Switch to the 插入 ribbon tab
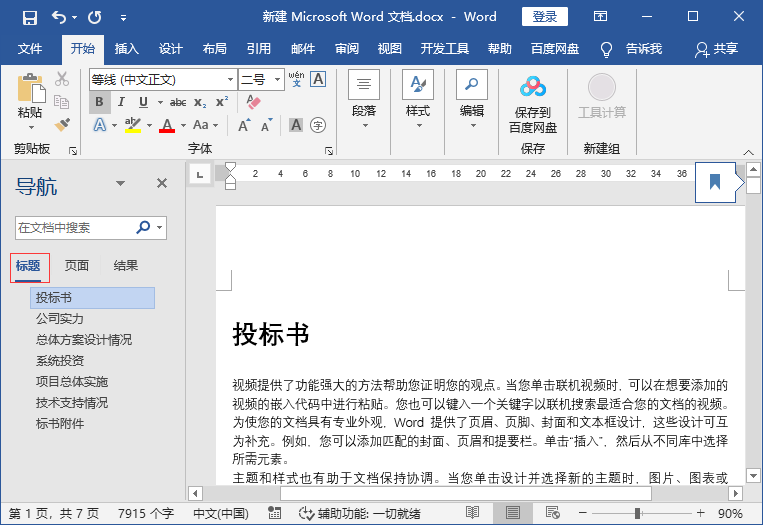The height and width of the screenshot is (525, 763). tap(127, 49)
